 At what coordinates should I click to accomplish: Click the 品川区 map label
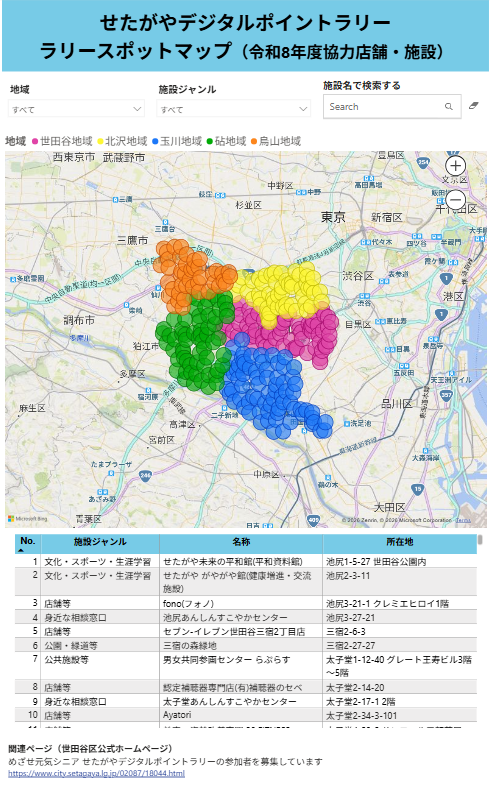pyautogui.click(x=396, y=404)
